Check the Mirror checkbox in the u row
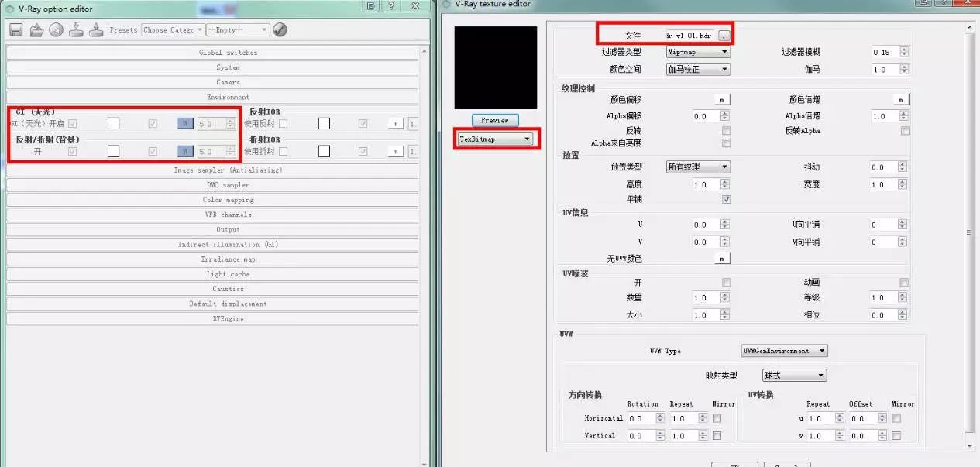 (x=896, y=418)
